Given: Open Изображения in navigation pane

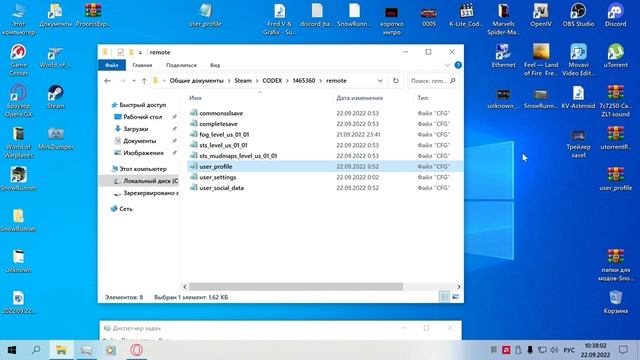Looking at the screenshot, I should pos(143,153).
